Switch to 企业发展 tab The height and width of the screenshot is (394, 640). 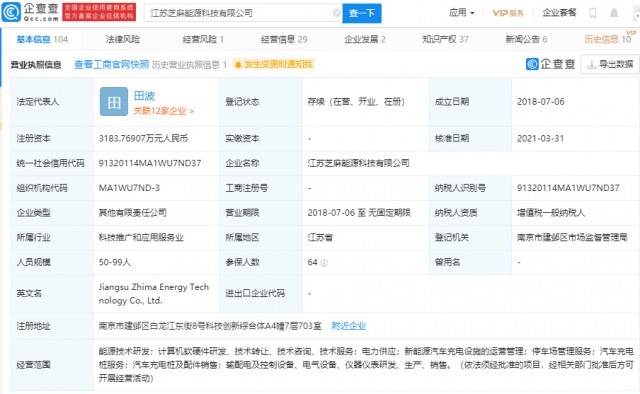click(365, 39)
